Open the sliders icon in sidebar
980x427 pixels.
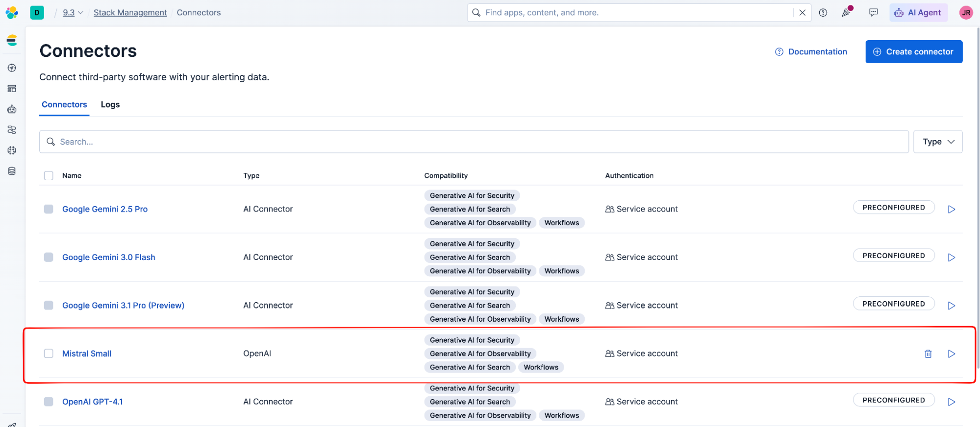click(x=12, y=130)
